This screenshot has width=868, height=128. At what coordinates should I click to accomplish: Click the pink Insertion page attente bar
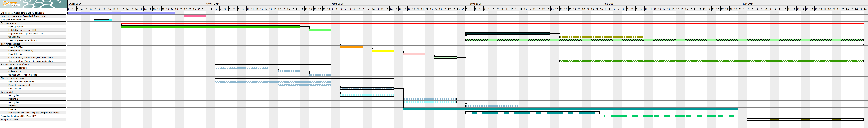(x=195, y=16)
